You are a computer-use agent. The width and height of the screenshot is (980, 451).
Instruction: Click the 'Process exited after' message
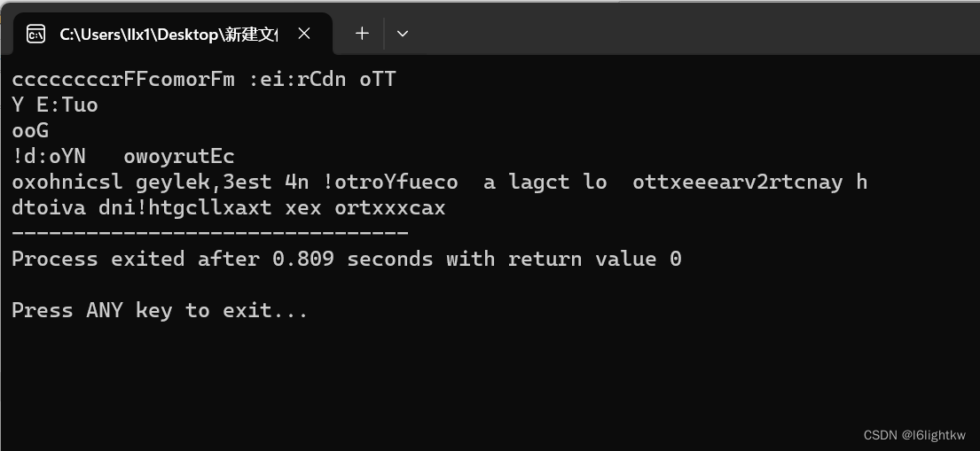click(x=136, y=259)
